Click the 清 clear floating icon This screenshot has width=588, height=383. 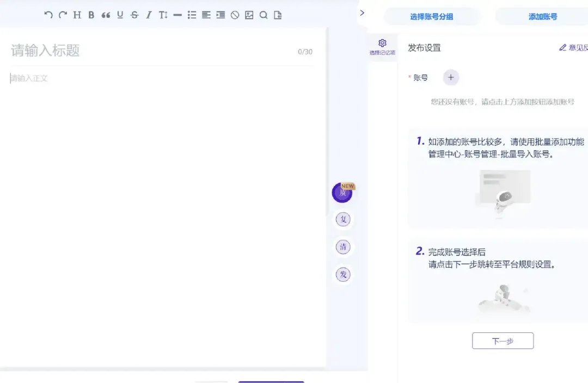click(342, 246)
